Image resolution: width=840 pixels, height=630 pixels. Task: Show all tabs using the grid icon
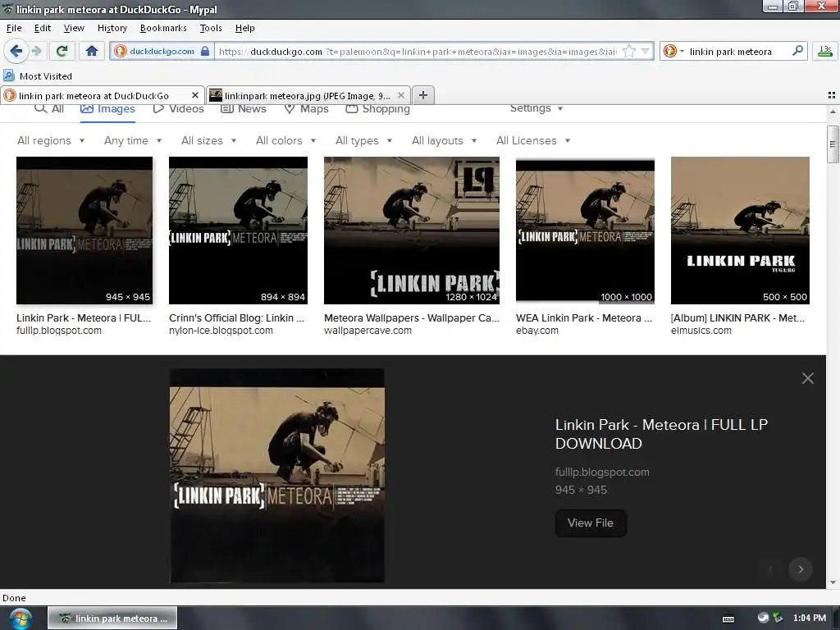click(x=832, y=95)
